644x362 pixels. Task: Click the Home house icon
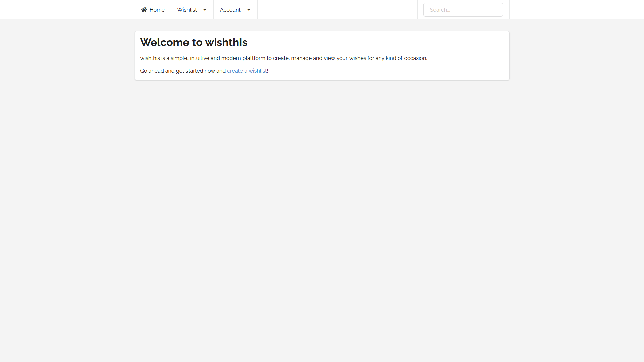(144, 10)
